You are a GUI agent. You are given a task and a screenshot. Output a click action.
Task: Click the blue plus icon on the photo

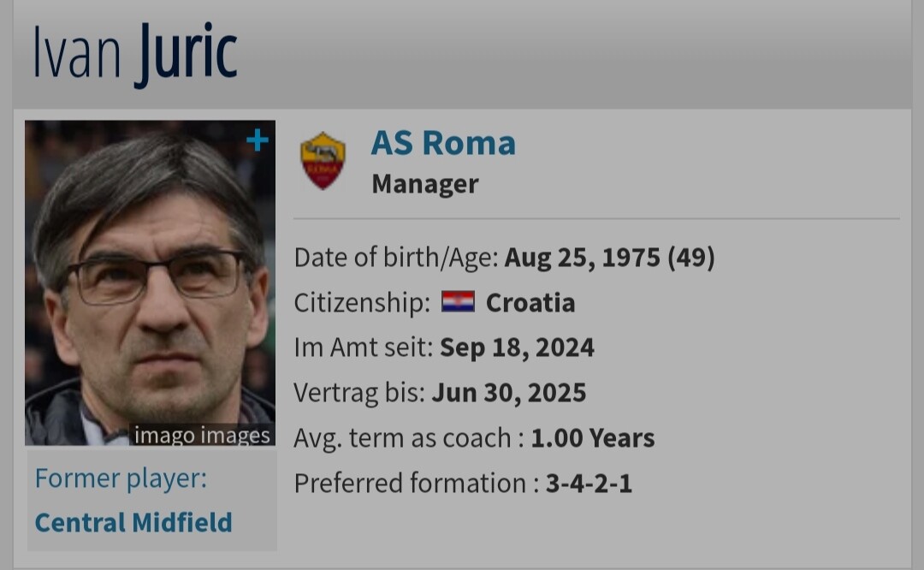[x=257, y=140]
